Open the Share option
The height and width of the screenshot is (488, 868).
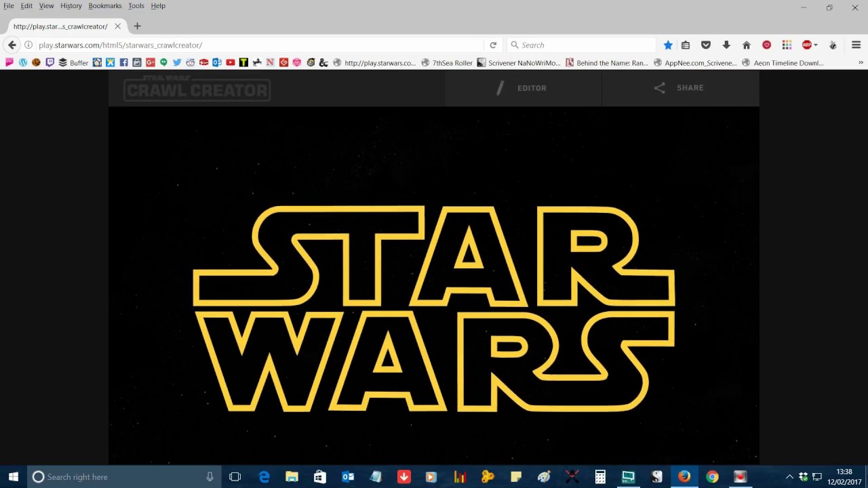(x=679, y=88)
